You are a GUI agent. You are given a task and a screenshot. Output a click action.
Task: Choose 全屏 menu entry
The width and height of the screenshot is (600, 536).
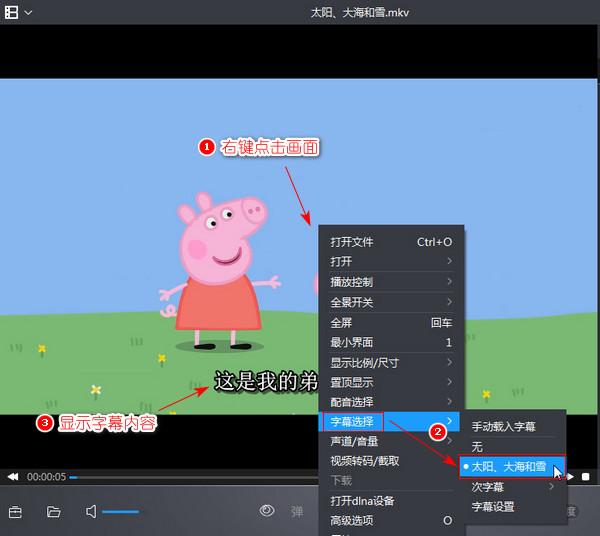click(x=391, y=323)
